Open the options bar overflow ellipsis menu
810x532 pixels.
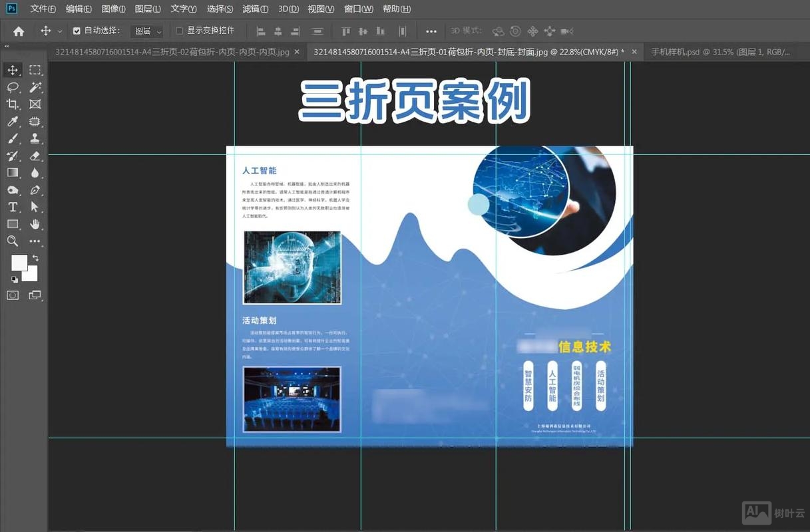[x=431, y=31]
